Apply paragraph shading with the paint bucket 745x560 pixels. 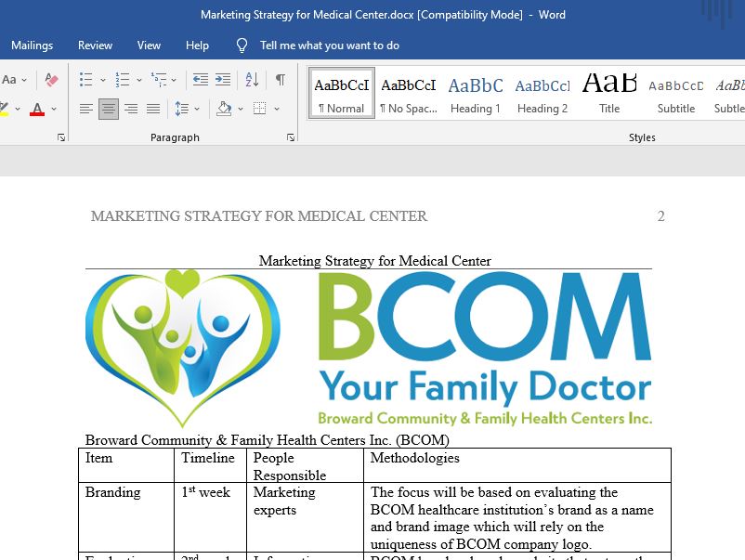point(224,109)
